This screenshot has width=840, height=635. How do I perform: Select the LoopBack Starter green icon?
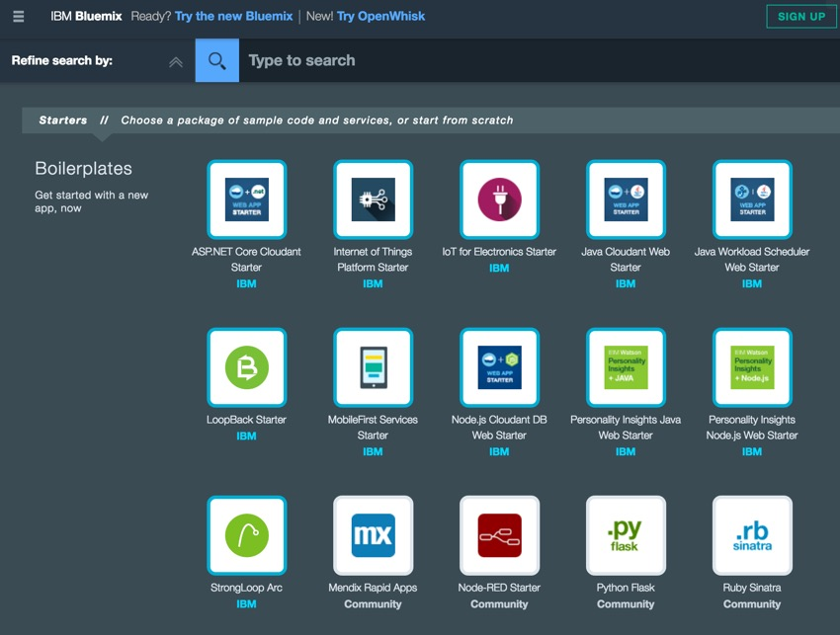(247, 367)
